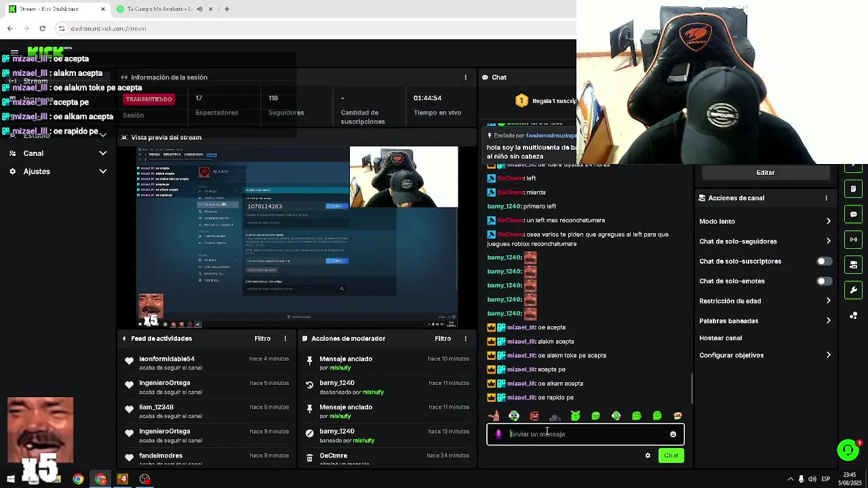Click the barny_1240 primero left chat message
The image size is (868, 488).
[521, 206]
